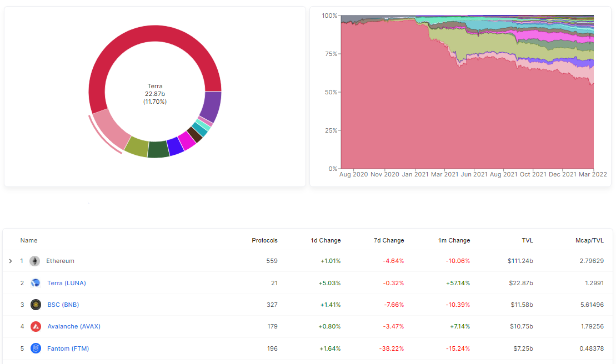
Task: Open the BSC (BNB) chain link
Action: point(63,305)
